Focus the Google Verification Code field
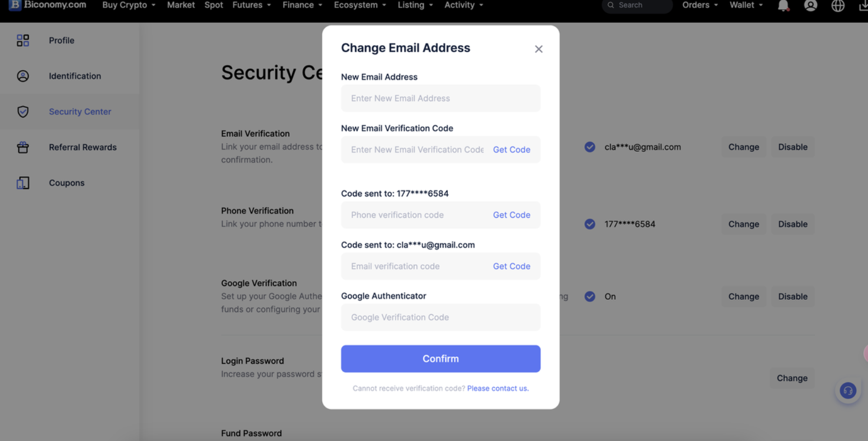The width and height of the screenshot is (868, 441). click(x=440, y=317)
